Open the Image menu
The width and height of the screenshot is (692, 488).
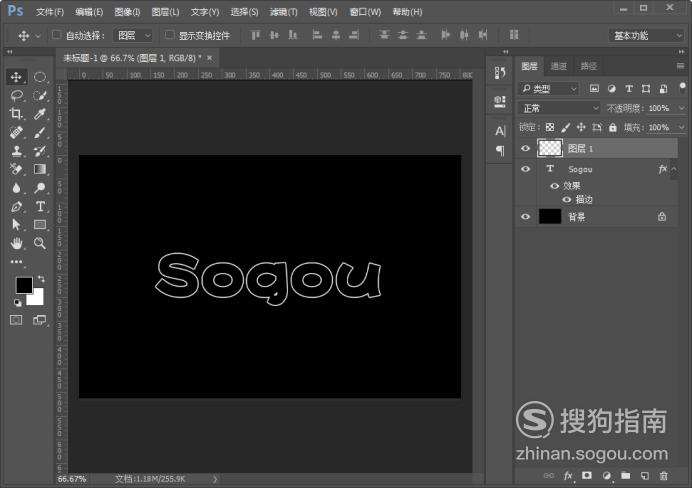127,12
